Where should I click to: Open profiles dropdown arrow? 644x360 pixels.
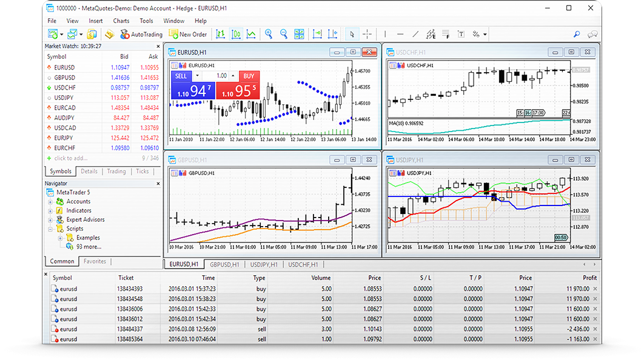[x=81, y=35]
